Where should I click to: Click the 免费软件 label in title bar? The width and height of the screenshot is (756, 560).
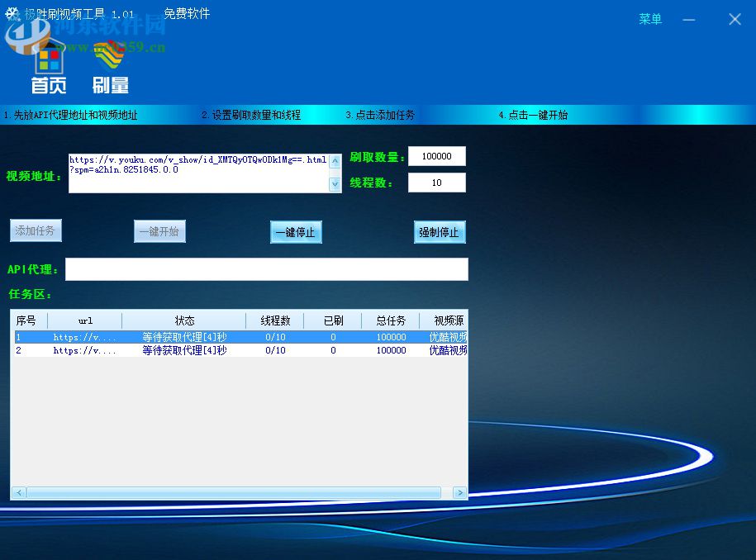189,12
